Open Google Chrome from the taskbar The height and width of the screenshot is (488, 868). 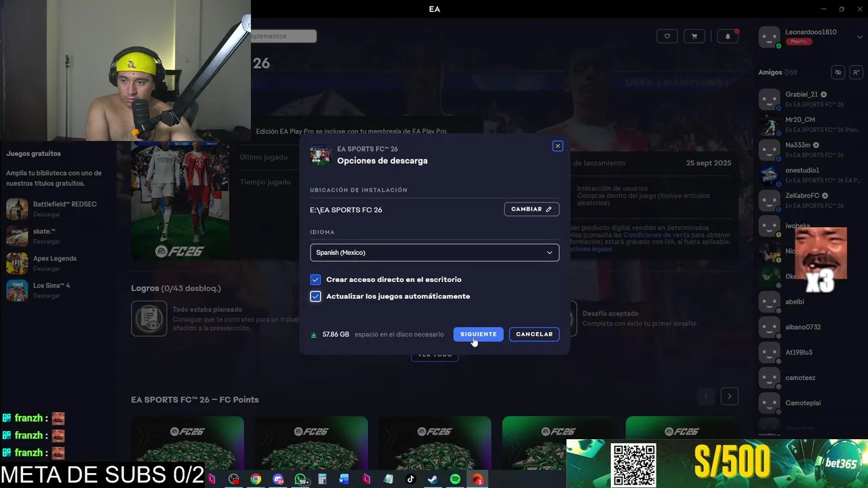tap(256, 479)
